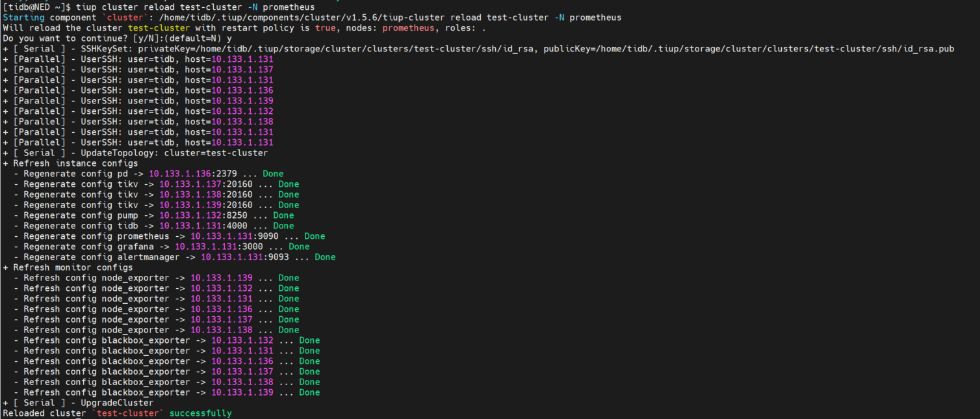
Task: Click the UpdateTopology cluster=test-cluster line
Action: (135, 153)
